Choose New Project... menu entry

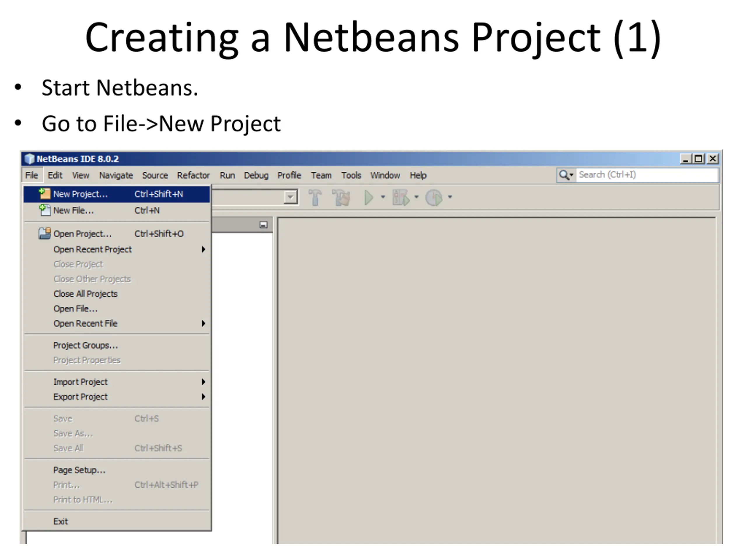pos(117,194)
